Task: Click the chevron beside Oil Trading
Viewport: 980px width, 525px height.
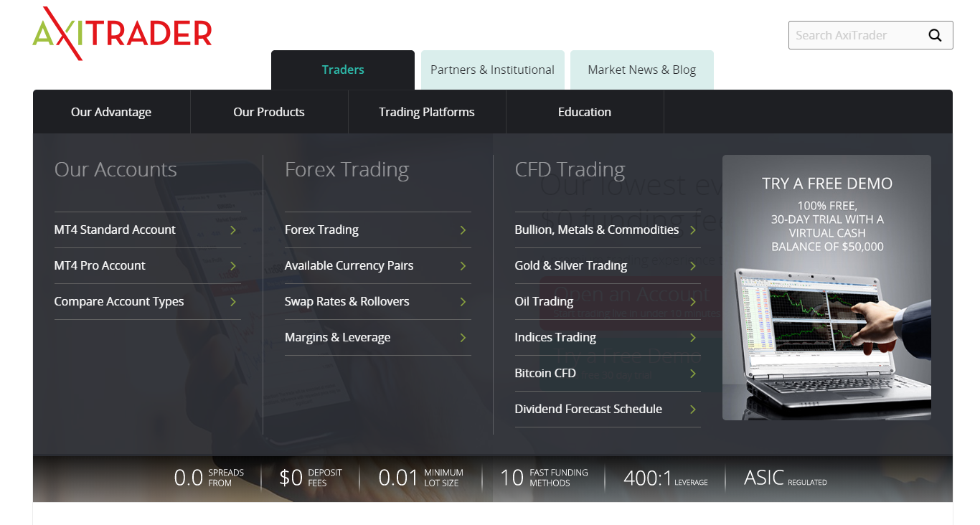Action: pyautogui.click(x=693, y=302)
